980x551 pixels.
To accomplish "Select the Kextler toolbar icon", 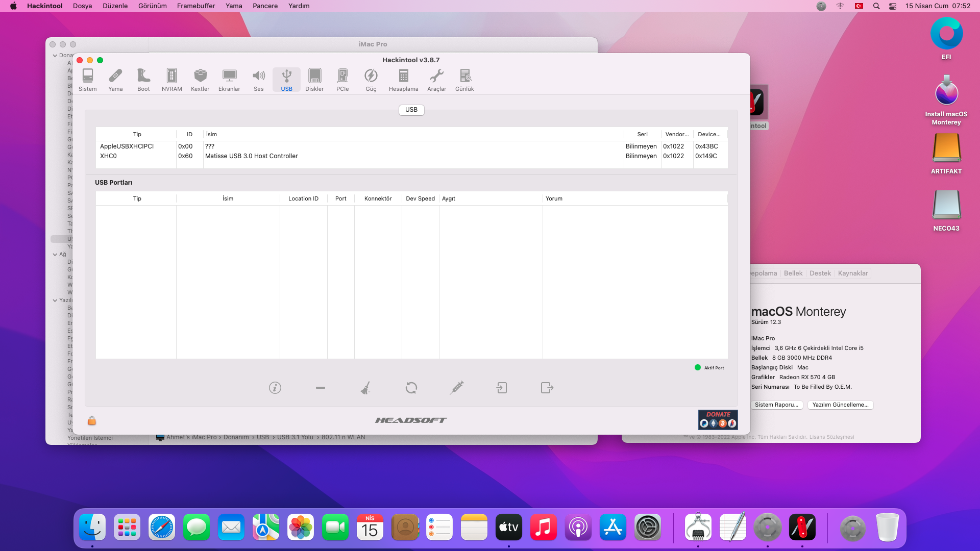I will 200,80.
